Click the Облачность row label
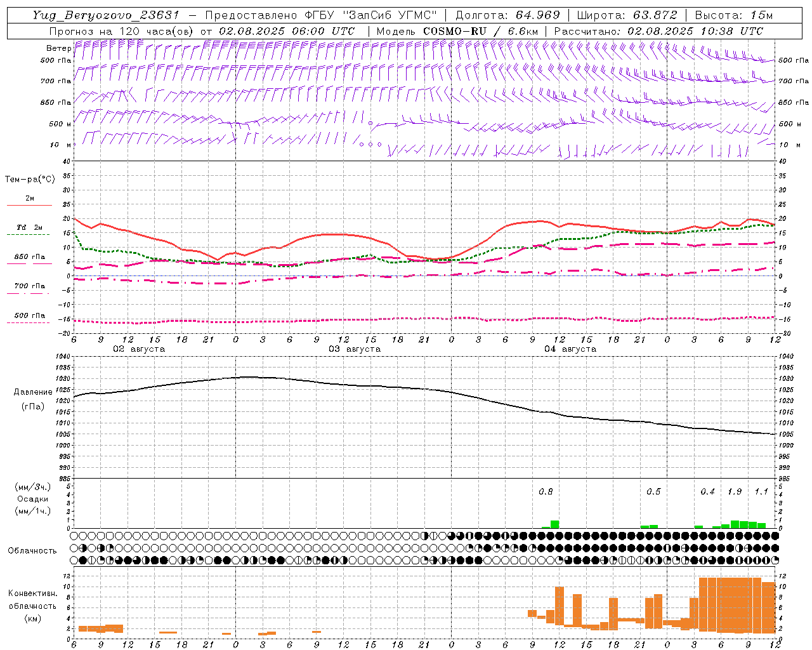 (x=32, y=550)
